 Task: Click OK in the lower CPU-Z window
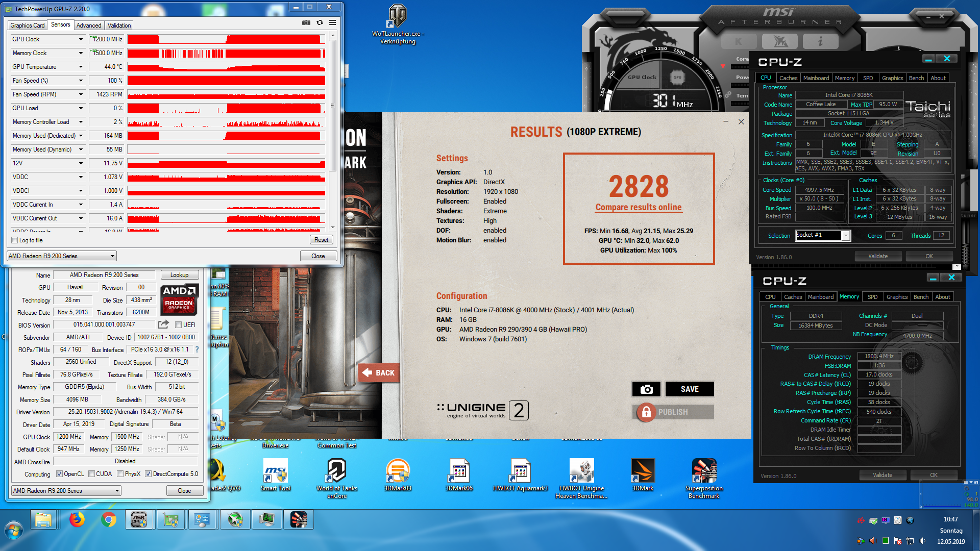pyautogui.click(x=934, y=475)
